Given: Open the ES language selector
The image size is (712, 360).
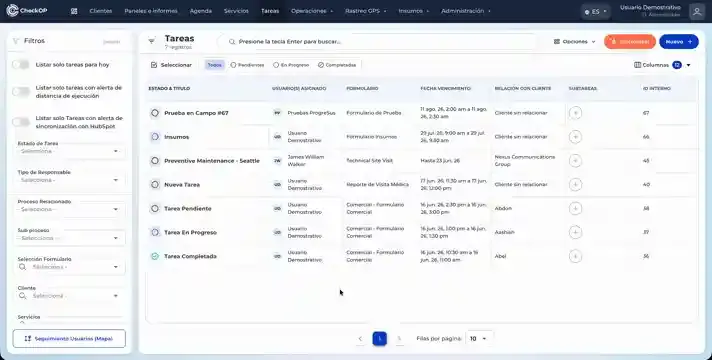Looking at the screenshot, I should pos(596,12).
